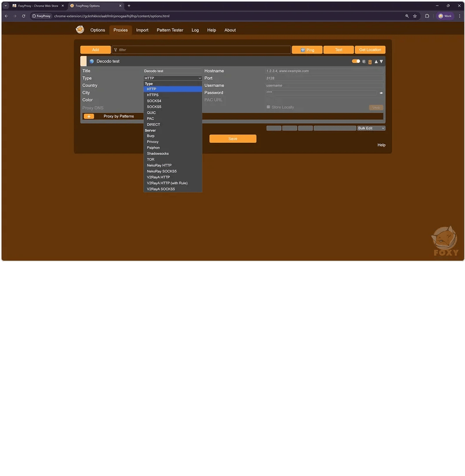Open Chrome extensions puzzle icon
This screenshot has width=465, height=476.
pyautogui.click(x=427, y=16)
